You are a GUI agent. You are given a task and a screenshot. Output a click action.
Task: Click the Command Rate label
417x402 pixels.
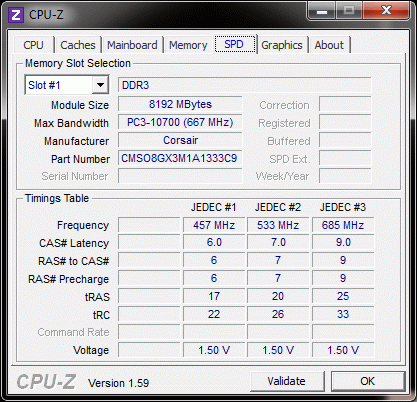click(x=73, y=332)
